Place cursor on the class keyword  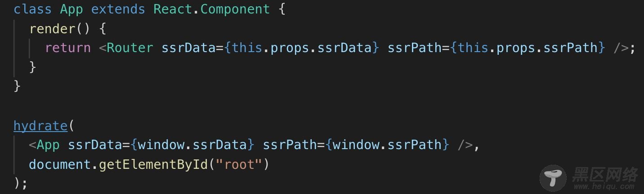[x=32, y=9]
